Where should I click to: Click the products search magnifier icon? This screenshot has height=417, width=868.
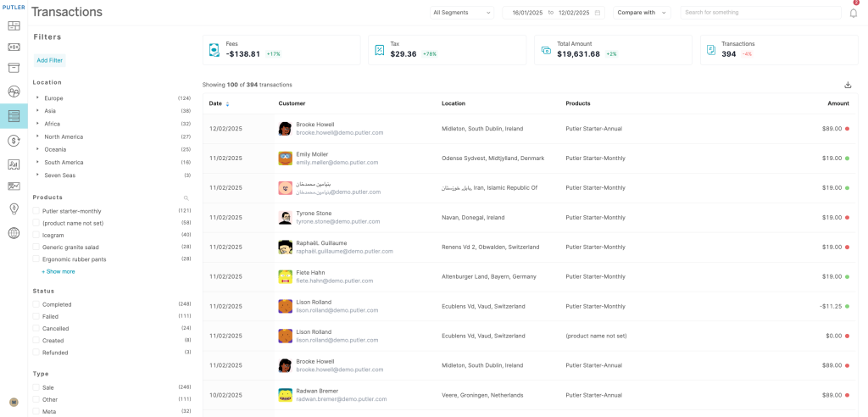click(x=186, y=197)
